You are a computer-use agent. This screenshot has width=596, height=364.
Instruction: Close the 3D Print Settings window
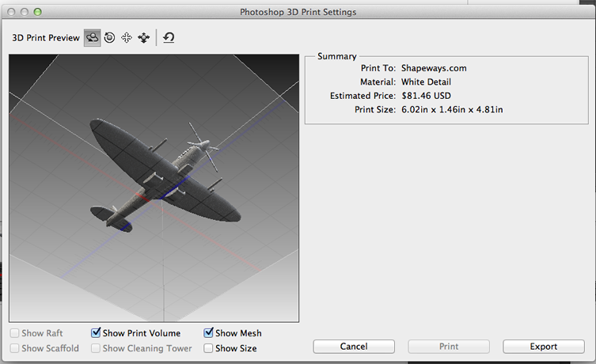pyautogui.click(x=11, y=12)
